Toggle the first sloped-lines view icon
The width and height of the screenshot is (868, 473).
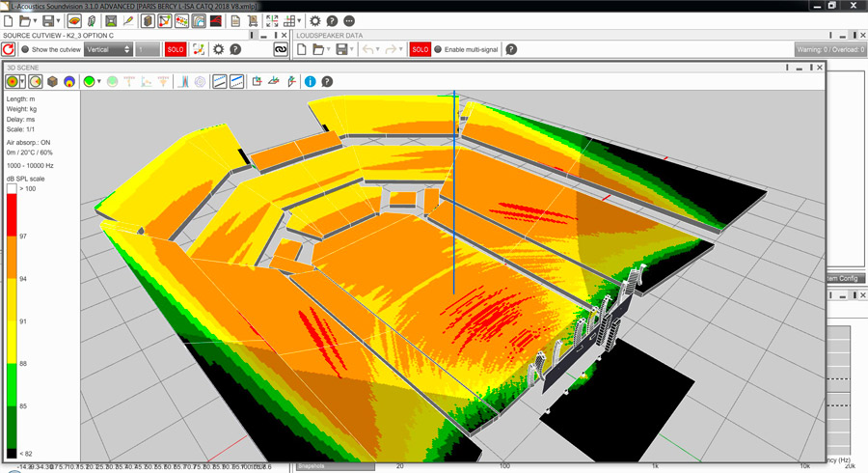click(x=220, y=82)
